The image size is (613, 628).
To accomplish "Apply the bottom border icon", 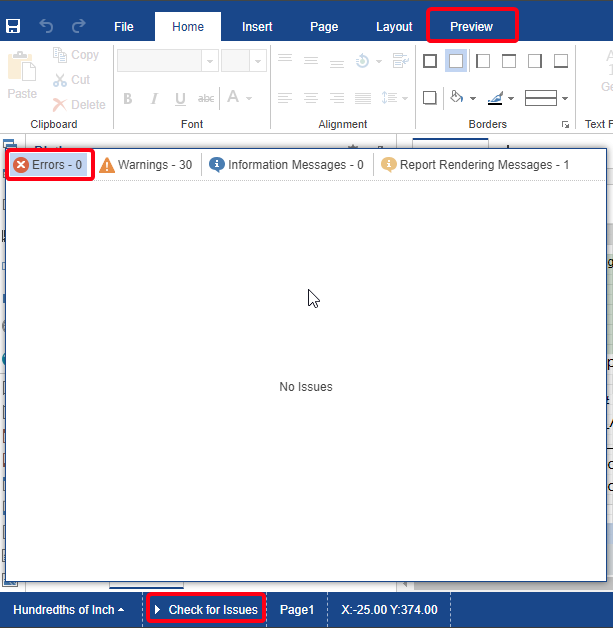I will (560, 61).
